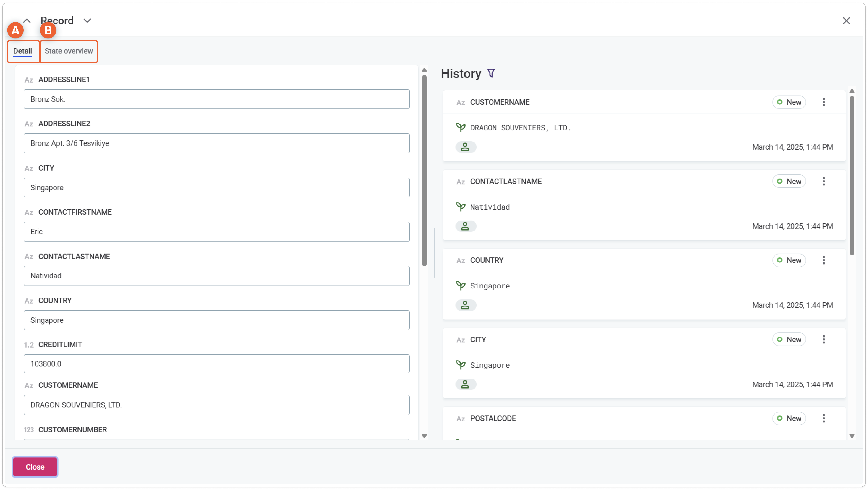Toggle the New badge on the COUNTRY history entry

point(789,260)
